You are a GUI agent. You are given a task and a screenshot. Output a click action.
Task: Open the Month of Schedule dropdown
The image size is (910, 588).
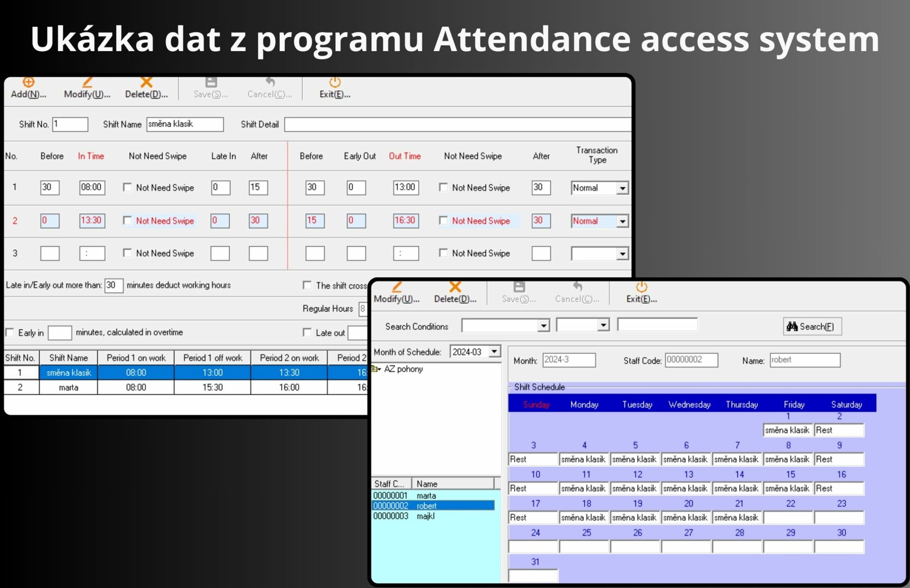pyautogui.click(x=494, y=352)
